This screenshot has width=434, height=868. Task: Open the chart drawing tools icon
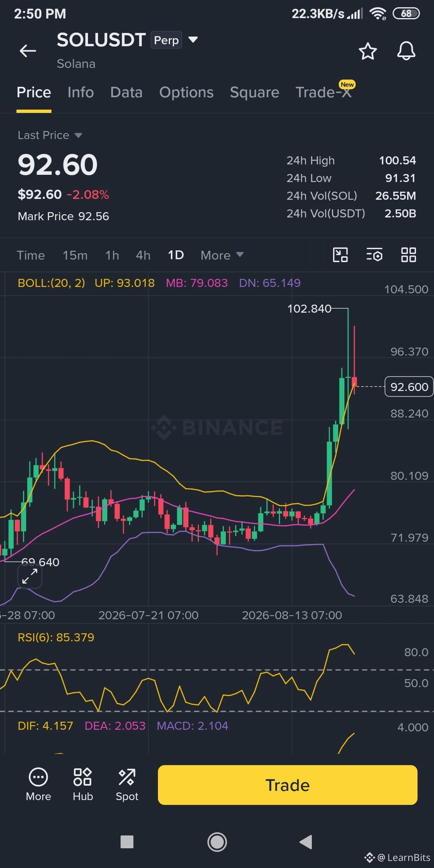340,255
